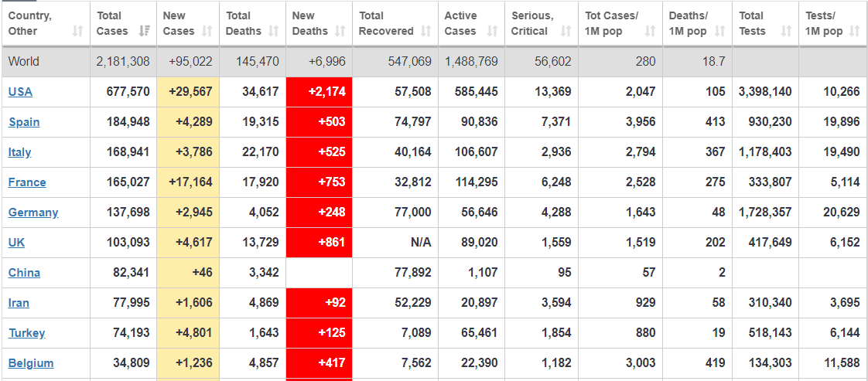Sort table by Total Cases icon
This screenshot has width=868, height=381.
coord(144,32)
